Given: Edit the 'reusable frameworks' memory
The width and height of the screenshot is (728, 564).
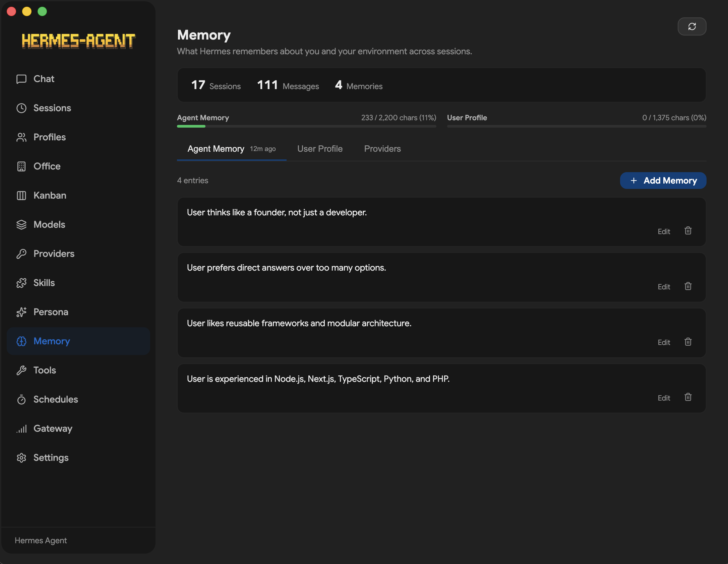Looking at the screenshot, I should click(664, 343).
